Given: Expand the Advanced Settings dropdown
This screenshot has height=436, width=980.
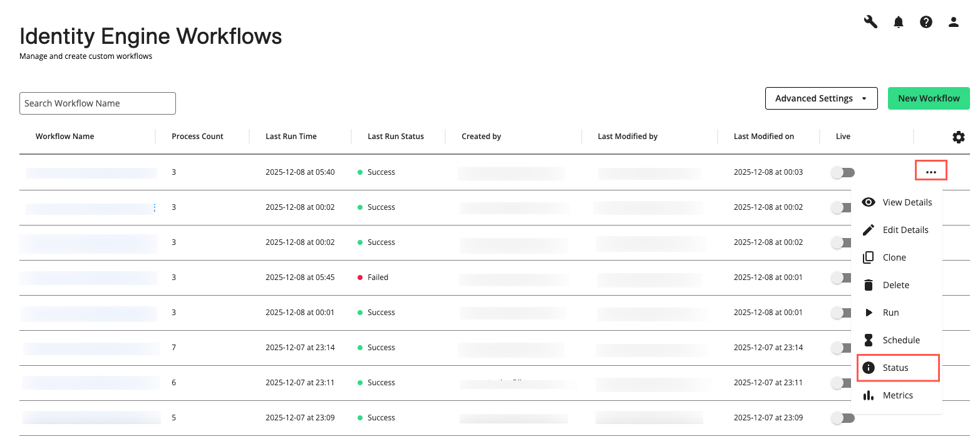Looking at the screenshot, I should pyautogui.click(x=821, y=98).
